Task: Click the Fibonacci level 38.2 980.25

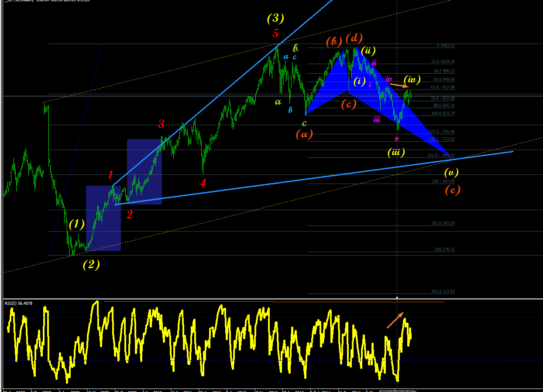Action: pyautogui.click(x=444, y=71)
